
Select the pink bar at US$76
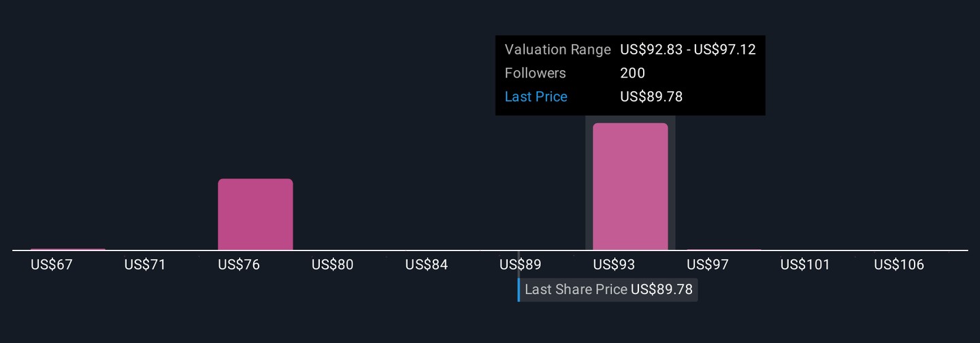tap(255, 214)
